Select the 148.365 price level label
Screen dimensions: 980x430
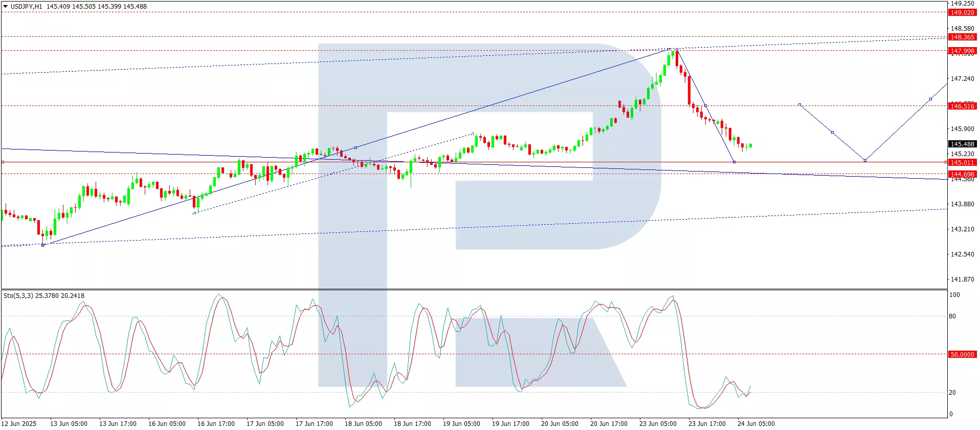(962, 37)
